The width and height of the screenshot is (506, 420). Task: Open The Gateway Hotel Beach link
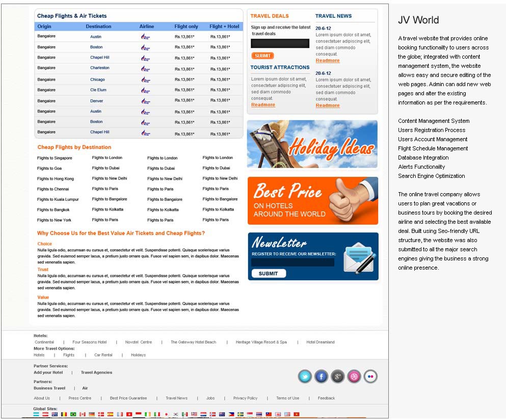click(x=193, y=342)
